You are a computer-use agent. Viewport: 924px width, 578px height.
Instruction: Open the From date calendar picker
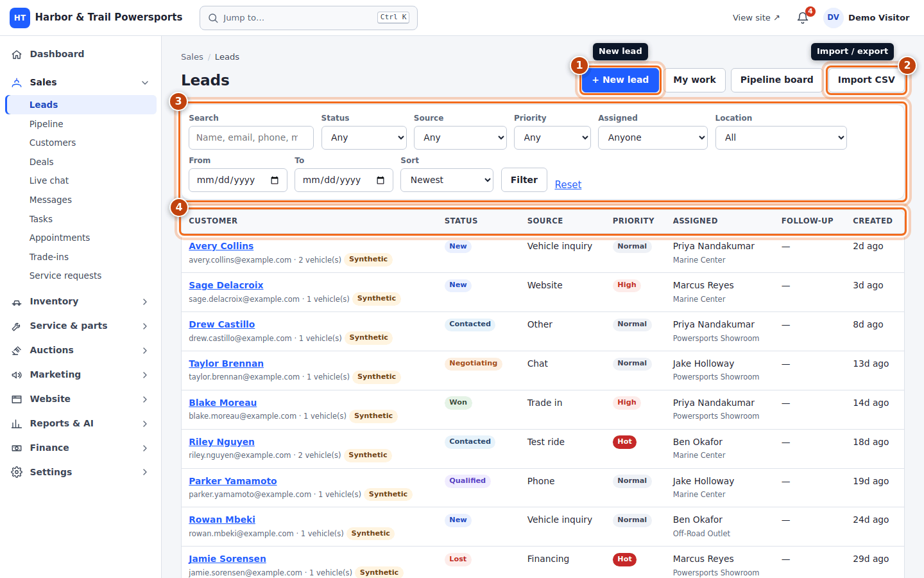point(275,180)
